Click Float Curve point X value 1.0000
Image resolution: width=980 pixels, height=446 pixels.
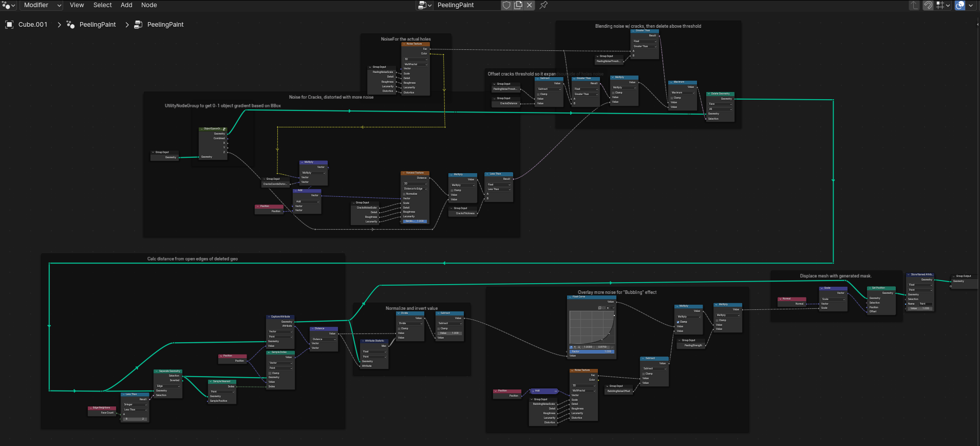(588, 347)
